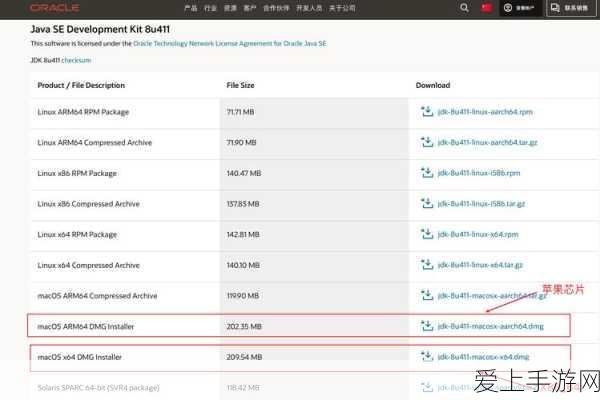Click download icon for Linux x64 Compressed Archive
600x400 pixels.
click(x=427, y=265)
